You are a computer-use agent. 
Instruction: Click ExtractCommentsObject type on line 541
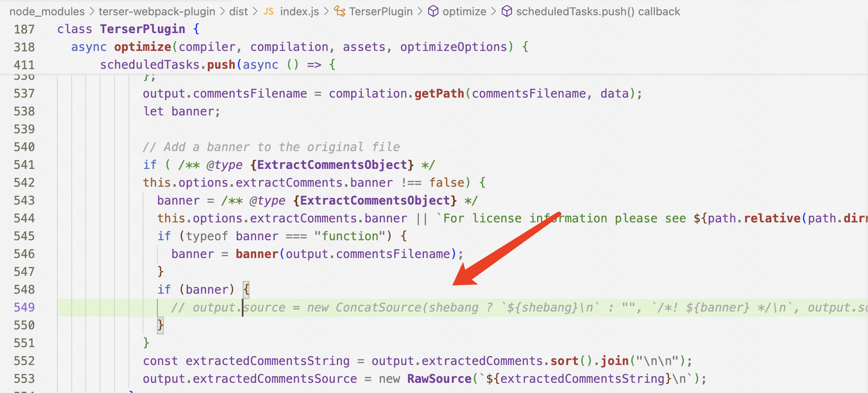pos(332,165)
